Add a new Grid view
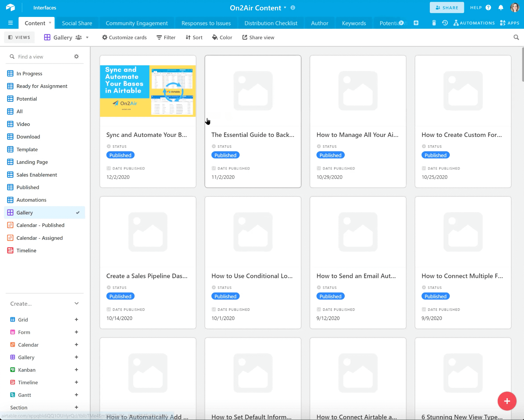 (76, 319)
